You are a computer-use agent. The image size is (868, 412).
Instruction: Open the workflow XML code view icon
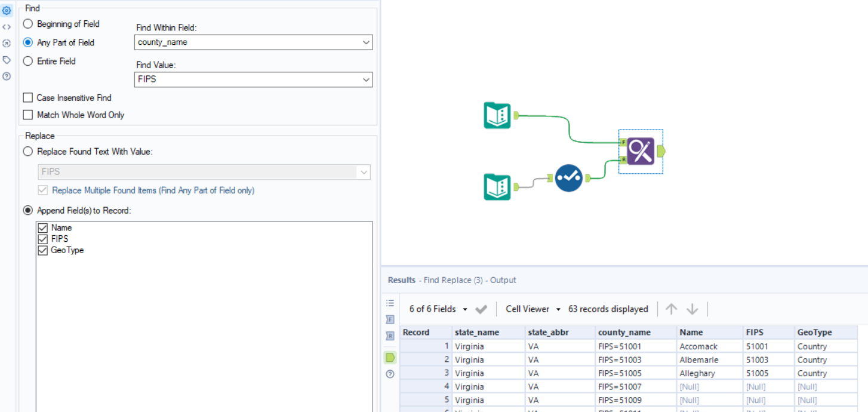click(8, 27)
